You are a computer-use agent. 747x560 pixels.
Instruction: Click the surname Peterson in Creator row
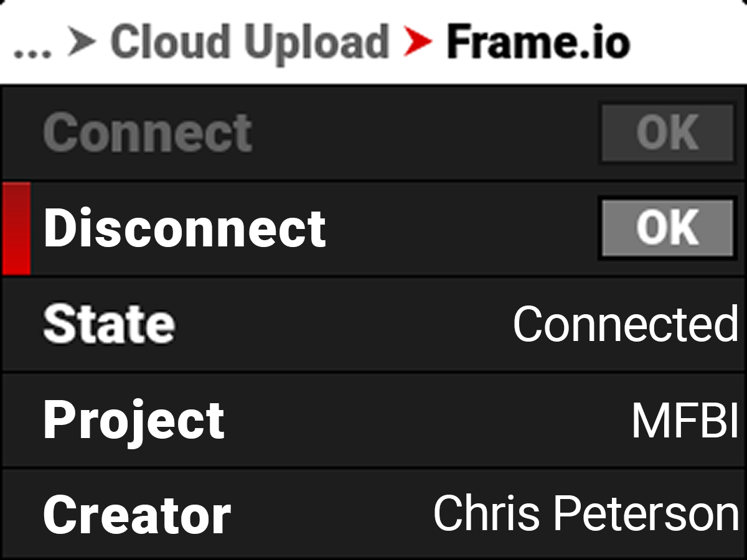click(646, 515)
